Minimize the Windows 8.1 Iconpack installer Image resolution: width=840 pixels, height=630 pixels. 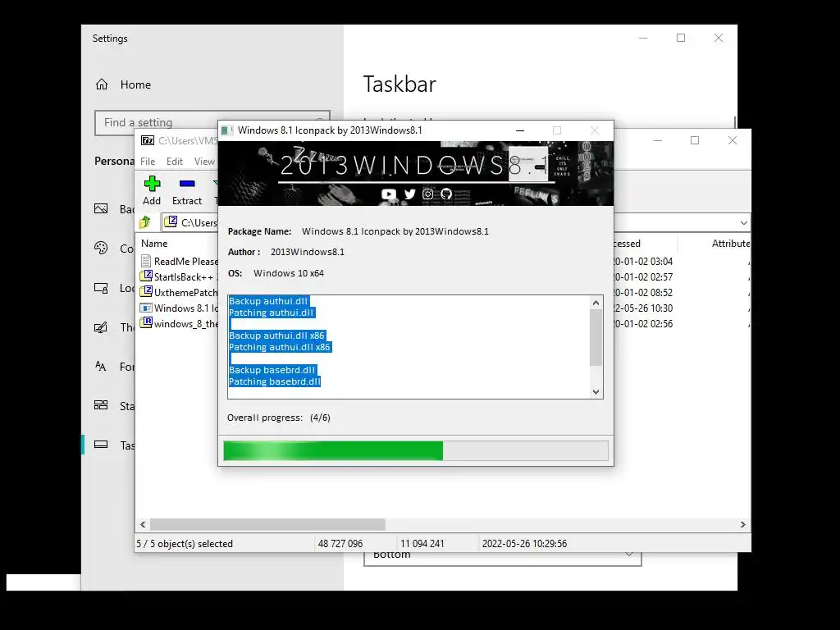[x=519, y=130]
